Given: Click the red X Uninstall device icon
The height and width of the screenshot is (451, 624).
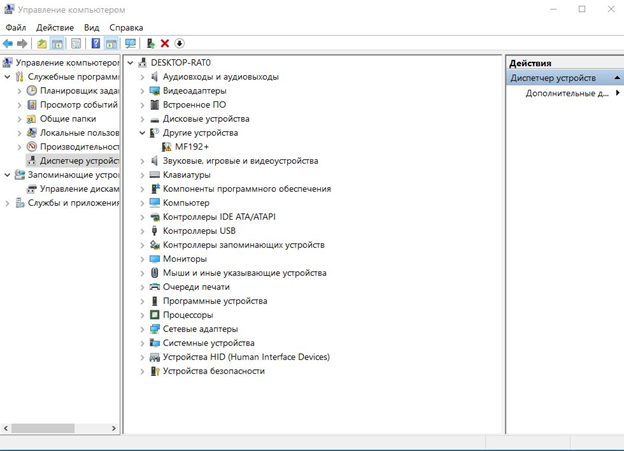Looking at the screenshot, I should point(165,43).
